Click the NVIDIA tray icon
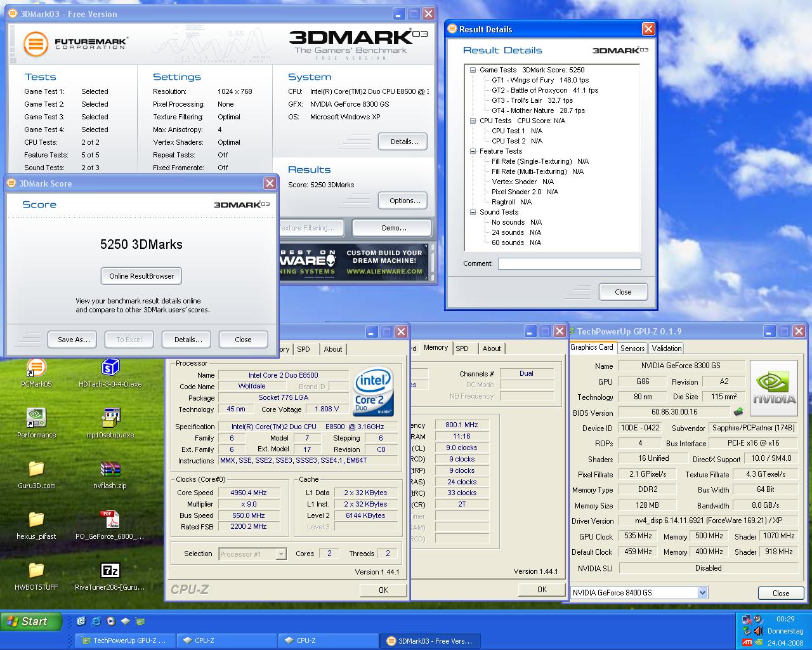The width and height of the screenshot is (812, 650). [x=757, y=643]
